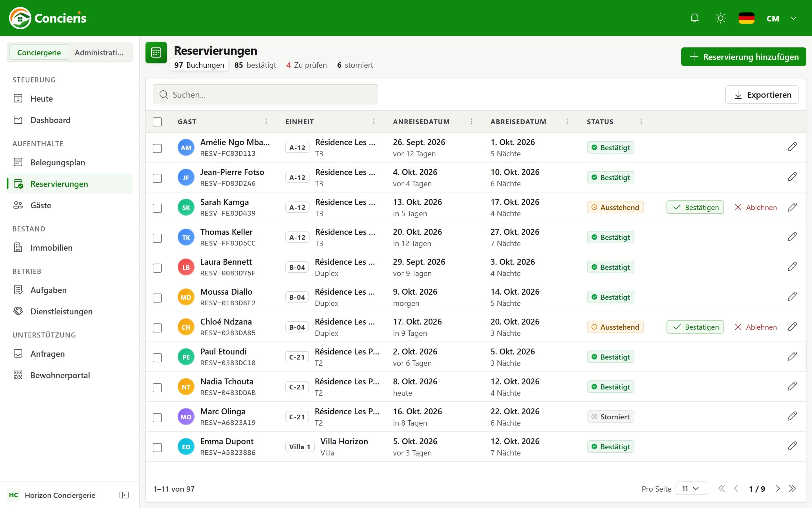This screenshot has height=508, width=812.
Task: Tick Laura Bennett row checkbox
Action: [157, 268]
